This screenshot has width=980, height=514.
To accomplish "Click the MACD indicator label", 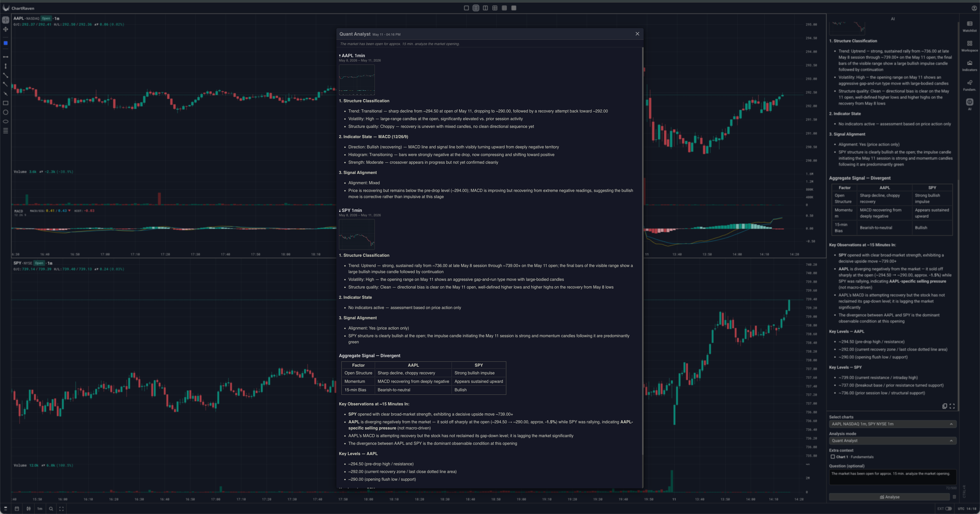I will tap(19, 211).
